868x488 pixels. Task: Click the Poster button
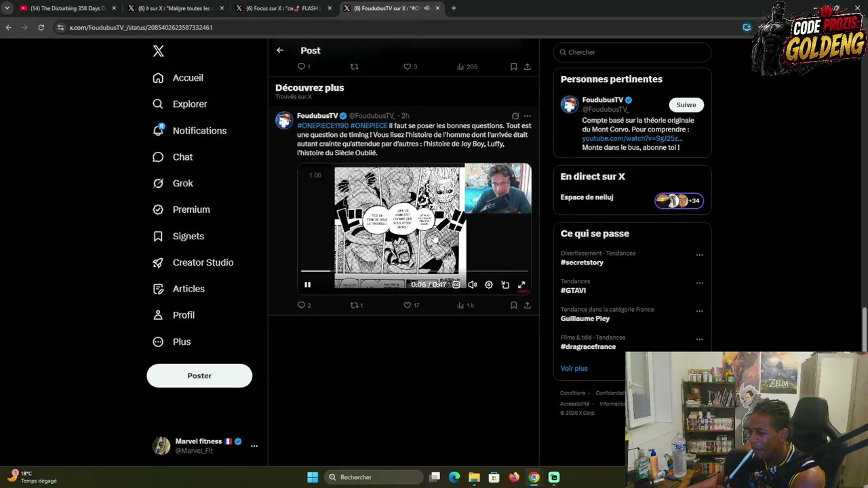tap(199, 375)
